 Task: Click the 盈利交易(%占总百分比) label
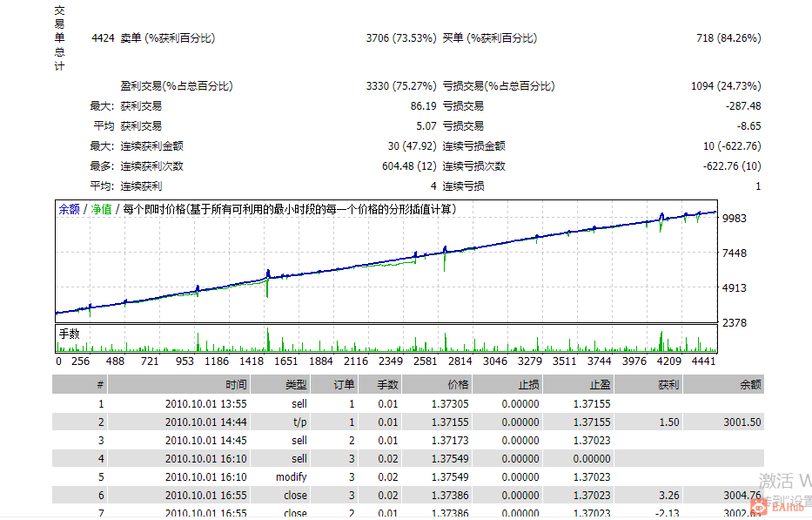point(177,86)
